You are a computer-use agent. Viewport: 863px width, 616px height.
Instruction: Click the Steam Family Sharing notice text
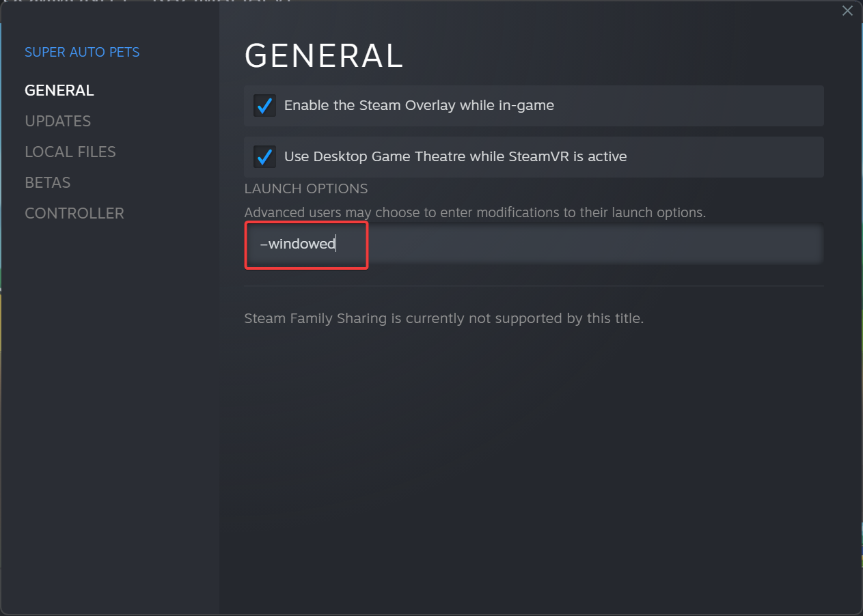click(444, 318)
